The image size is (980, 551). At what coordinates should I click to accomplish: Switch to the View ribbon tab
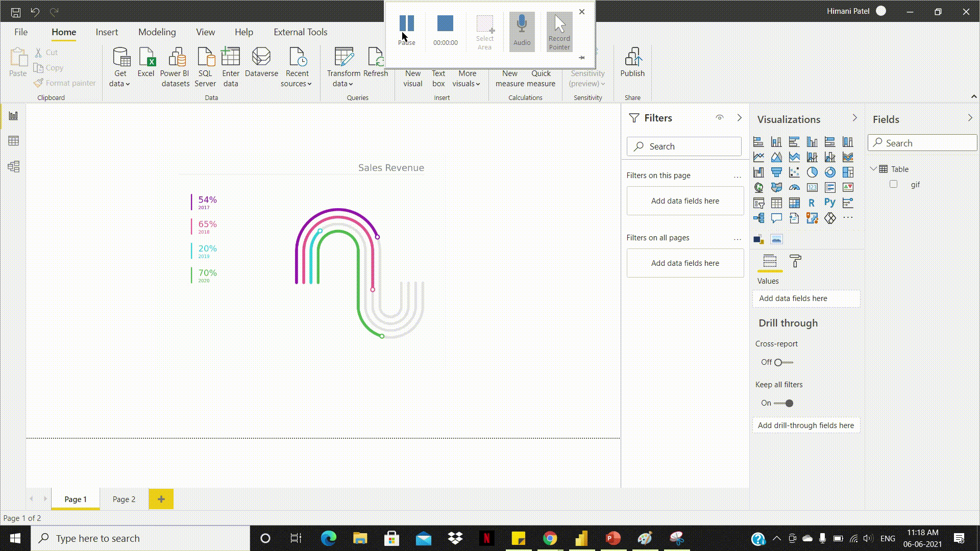point(205,32)
